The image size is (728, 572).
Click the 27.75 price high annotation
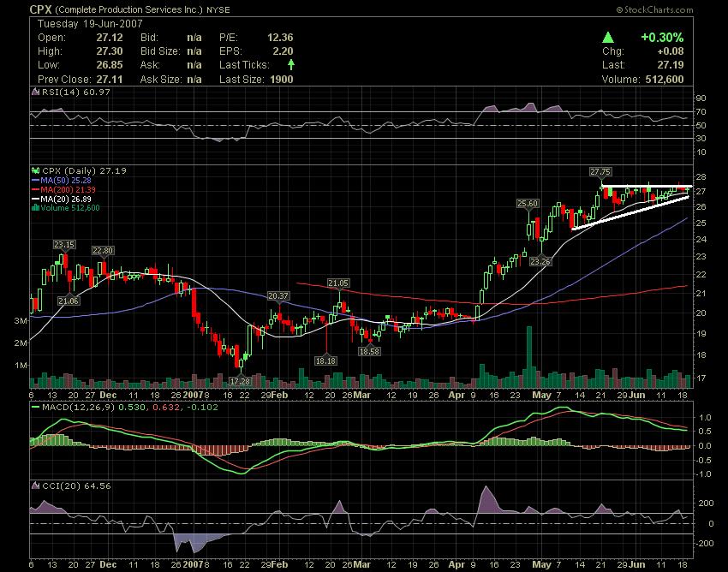[600, 172]
